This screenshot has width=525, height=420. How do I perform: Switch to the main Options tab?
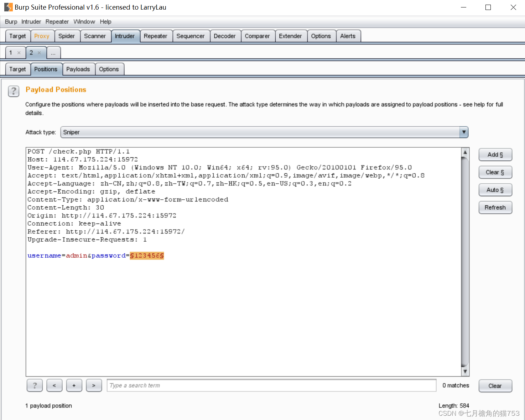click(x=321, y=36)
